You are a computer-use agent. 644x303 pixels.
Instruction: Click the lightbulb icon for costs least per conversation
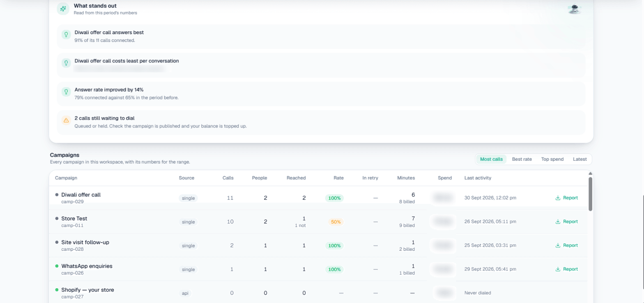tap(66, 63)
